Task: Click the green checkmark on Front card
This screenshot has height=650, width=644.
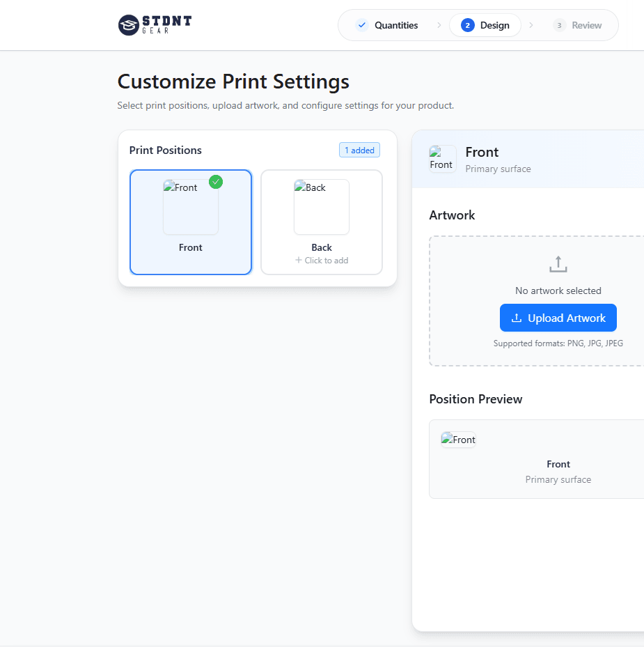Action: [216, 182]
